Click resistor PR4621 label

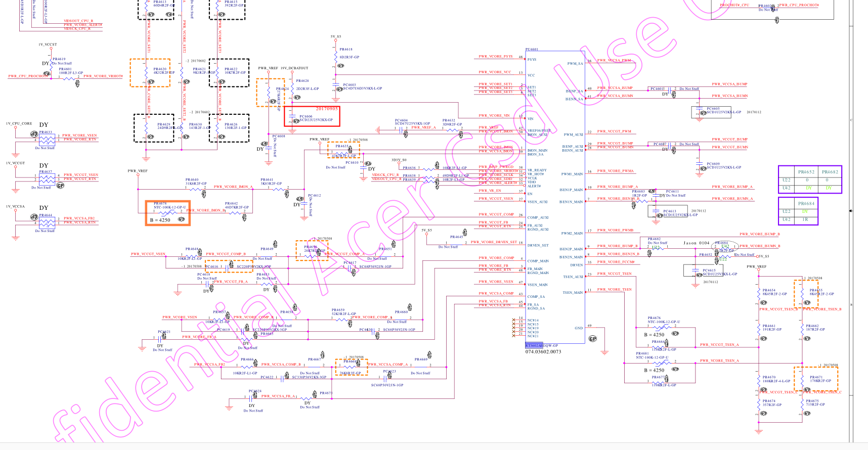click(x=199, y=69)
